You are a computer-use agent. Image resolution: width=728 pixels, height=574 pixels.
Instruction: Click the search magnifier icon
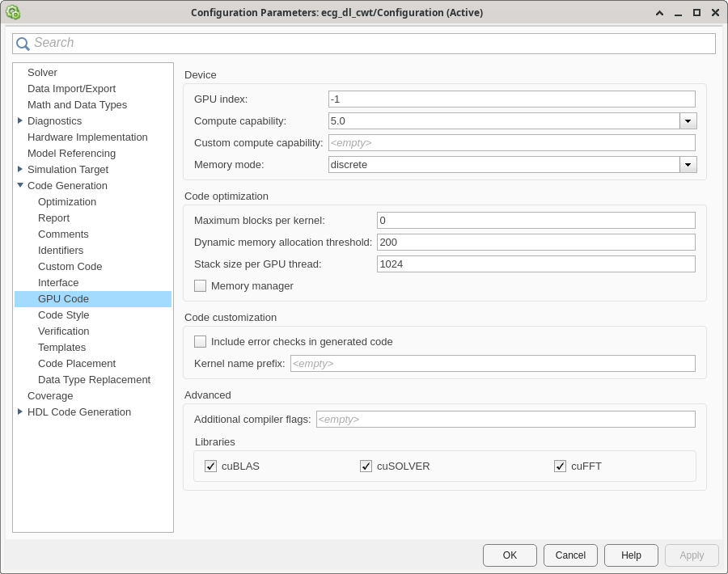[23, 44]
